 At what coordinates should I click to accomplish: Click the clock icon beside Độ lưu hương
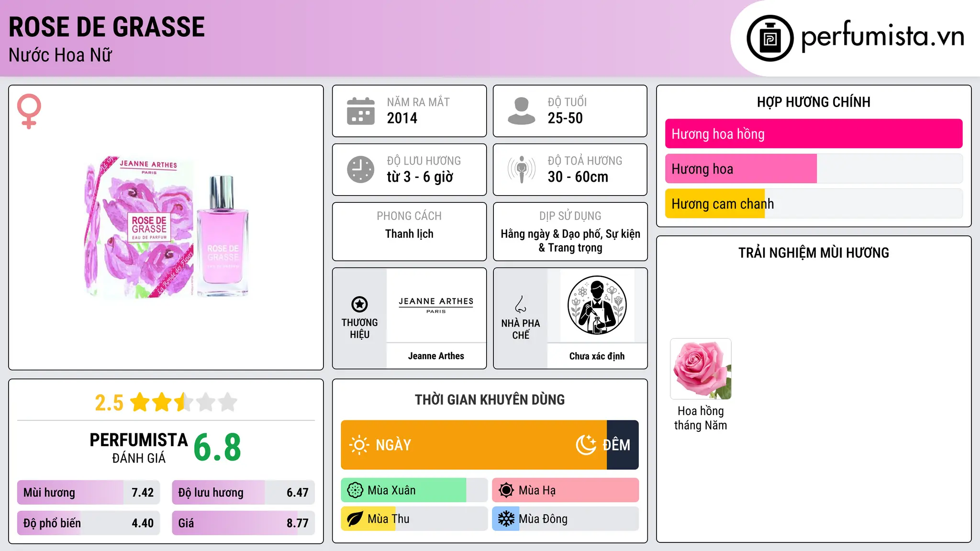pos(361,169)
